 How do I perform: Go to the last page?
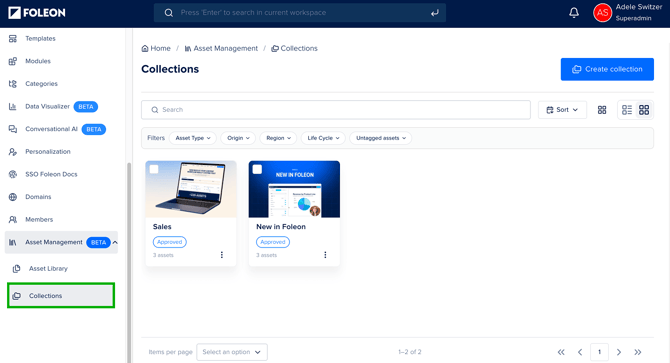(x=638, y=352)
